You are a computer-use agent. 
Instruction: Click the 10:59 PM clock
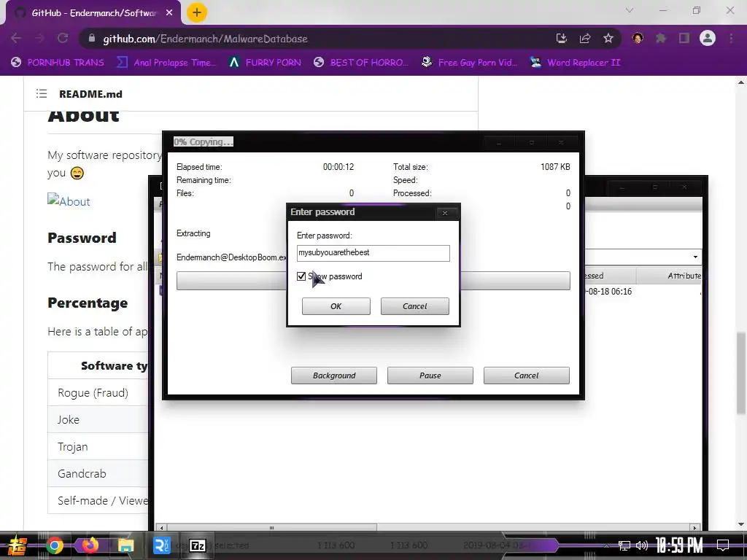click(x=679, y=545)
